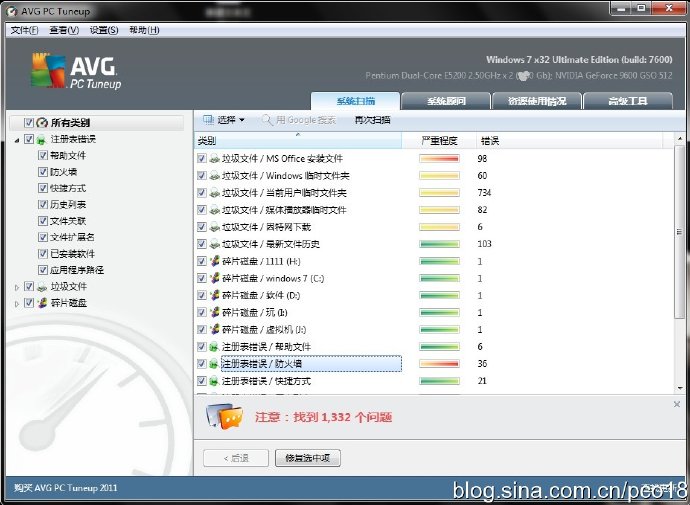
Task: Click the registry icon next to 注册表错误 in tree
Action: pos(41,140)
